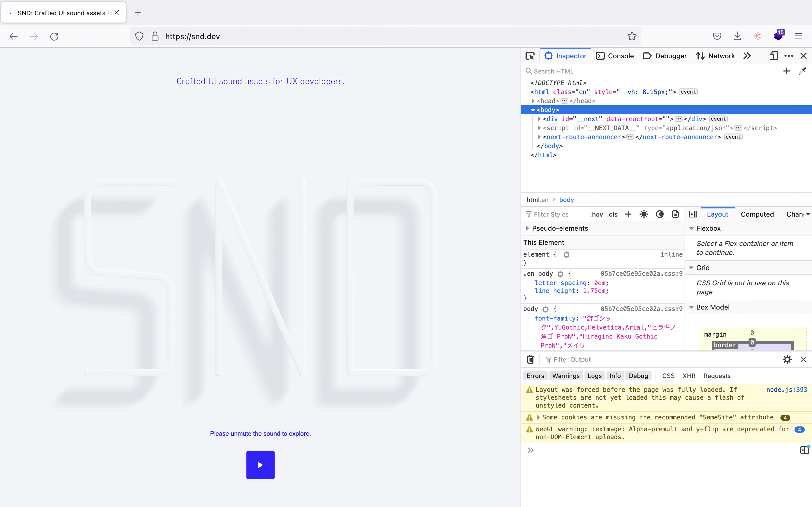812x507 pixels.
Task: Expand the head element node
Action: [x=534, y=101]
